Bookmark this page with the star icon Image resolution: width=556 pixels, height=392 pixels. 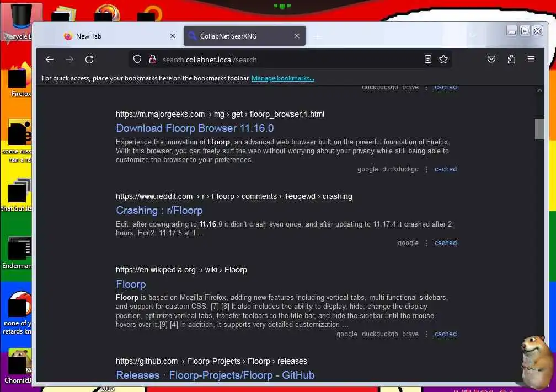[443, 59]
